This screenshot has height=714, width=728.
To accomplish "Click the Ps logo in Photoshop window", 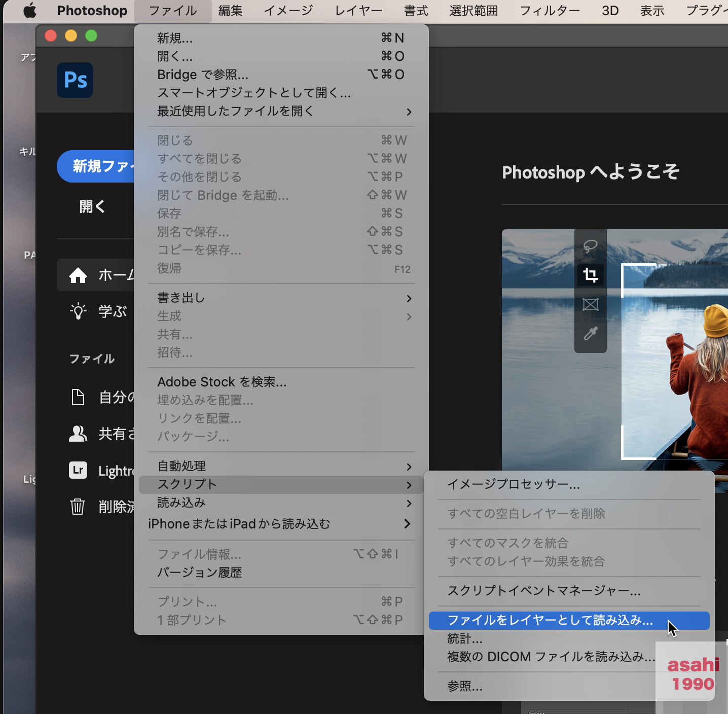I will point(75,80).
